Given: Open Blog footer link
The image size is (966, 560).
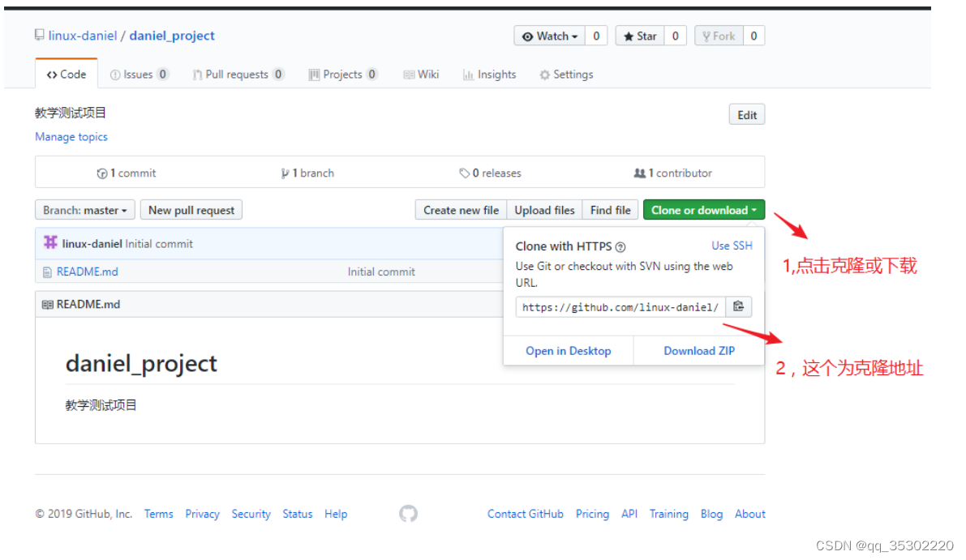Looking at the screenshot, I should (x=711, y=514).
